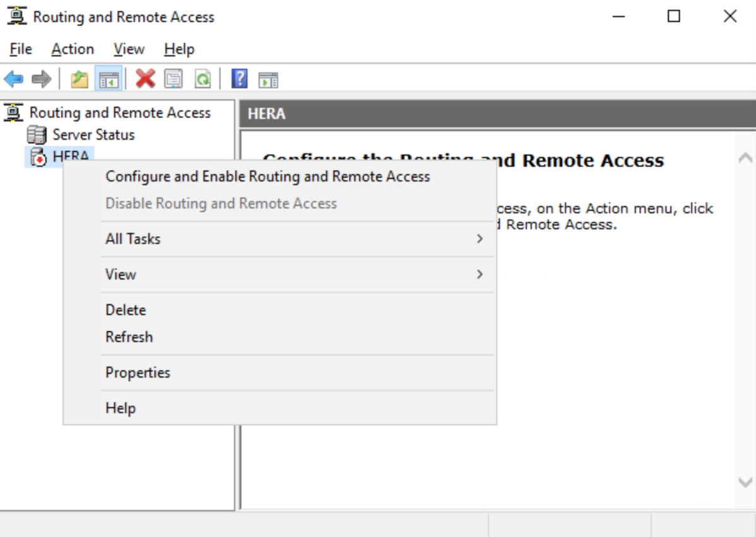Select Refresh from the context menu

pos(129,337)
